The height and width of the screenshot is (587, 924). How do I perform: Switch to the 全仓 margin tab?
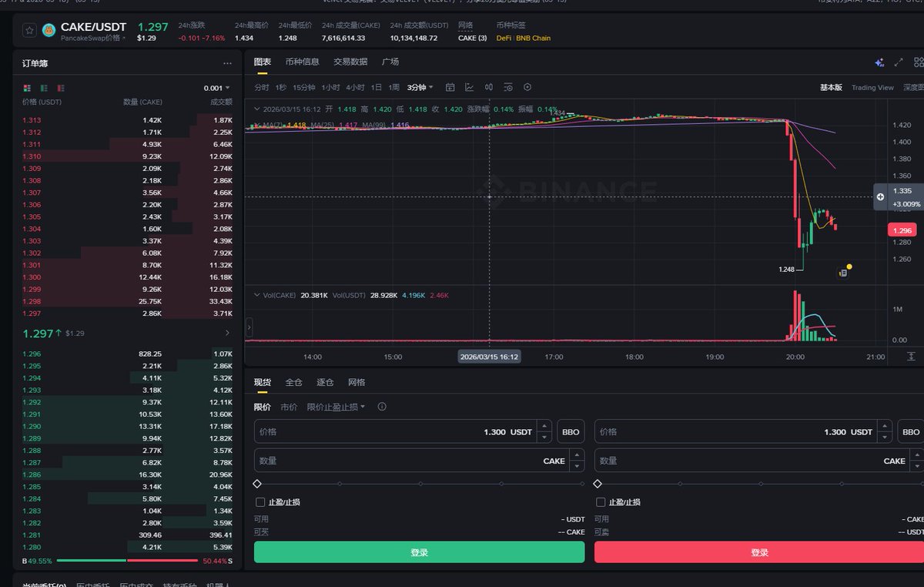click(x=293, y=382)
